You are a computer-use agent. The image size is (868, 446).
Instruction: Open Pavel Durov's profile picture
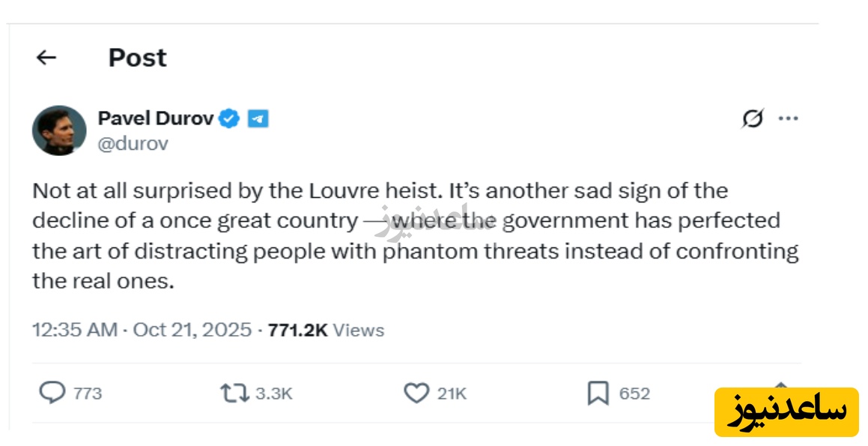click(59, 130)
